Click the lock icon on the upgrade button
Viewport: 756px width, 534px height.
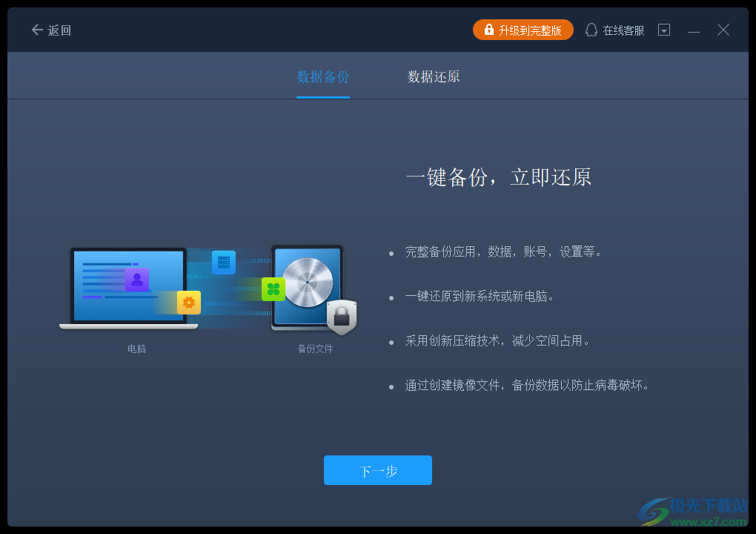pyautogui.click(x=488, y=30)
